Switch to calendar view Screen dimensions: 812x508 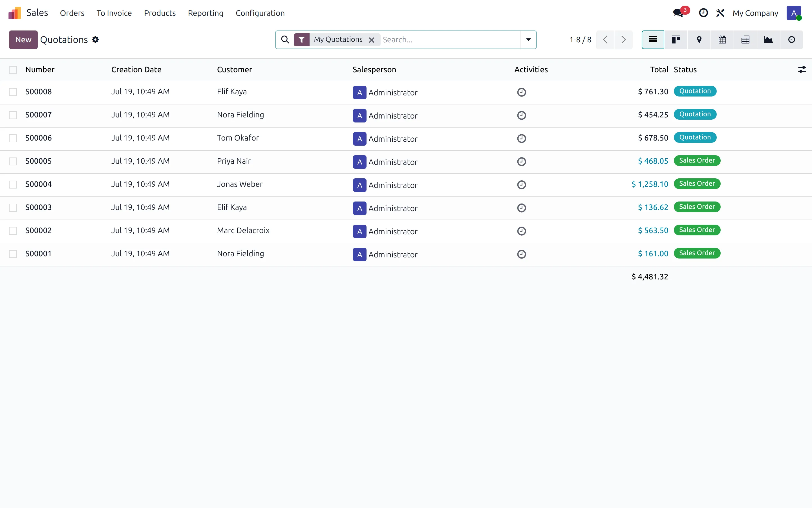click(x=722, y=40)
